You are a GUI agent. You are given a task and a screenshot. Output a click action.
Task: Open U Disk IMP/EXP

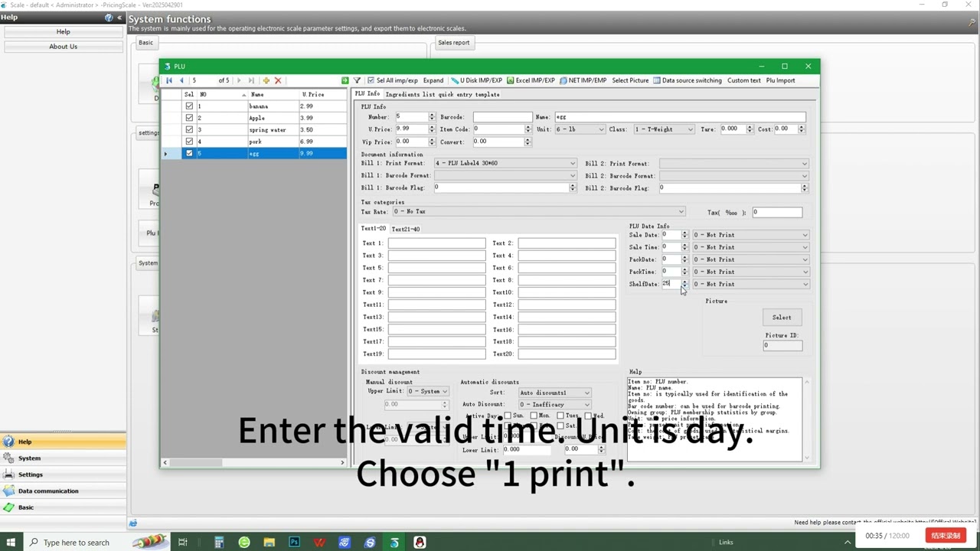(476, 80)
